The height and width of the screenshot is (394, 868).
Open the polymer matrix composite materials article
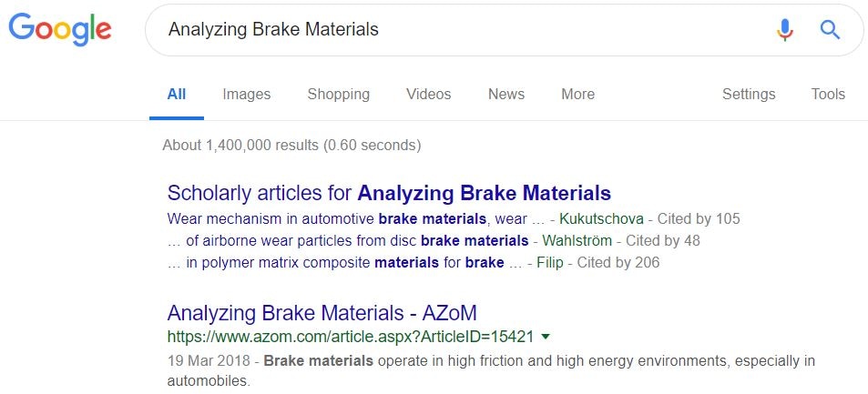(x=345, y=262)
